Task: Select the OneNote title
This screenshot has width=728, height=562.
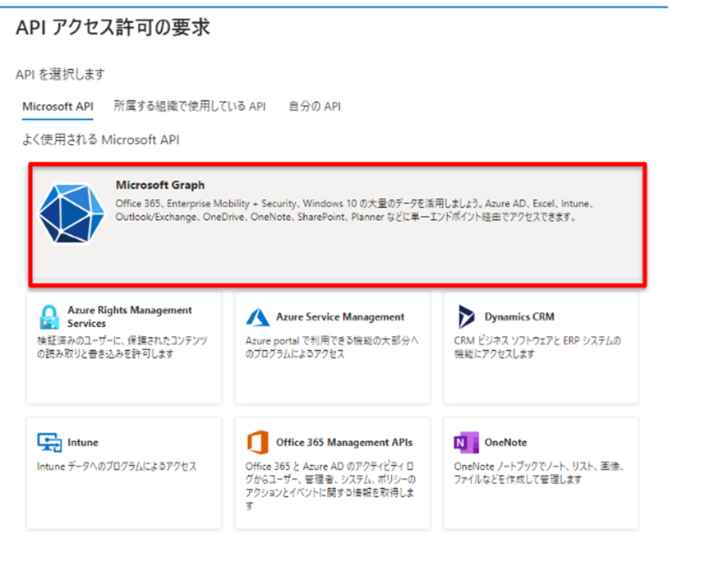Action: pos(505,442)
